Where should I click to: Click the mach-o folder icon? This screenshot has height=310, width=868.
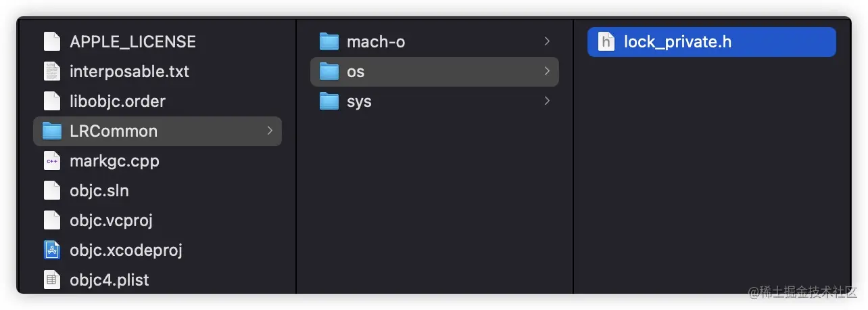(329, 42)
